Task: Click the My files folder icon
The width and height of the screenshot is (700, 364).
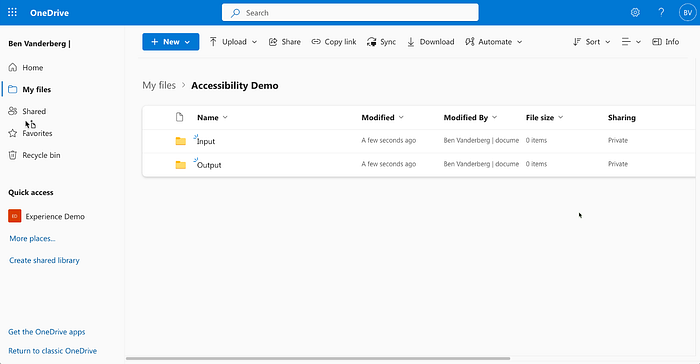Action: pos(13,89)
